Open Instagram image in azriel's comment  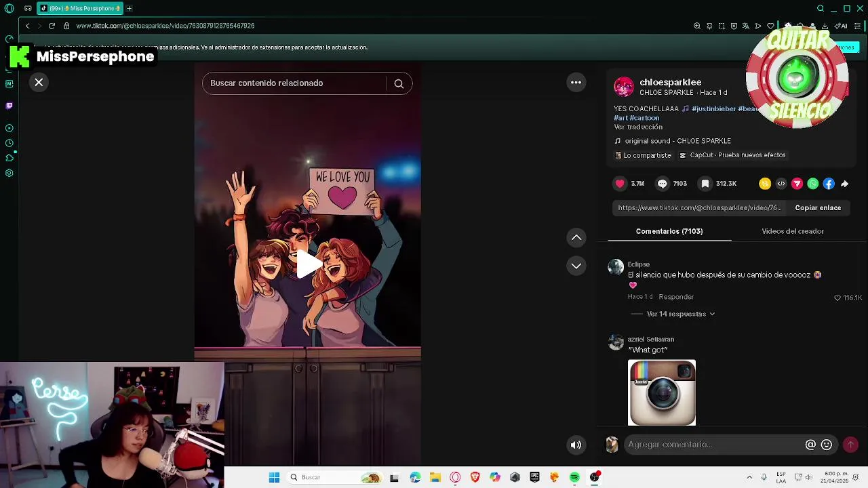[x=662, y=393]
